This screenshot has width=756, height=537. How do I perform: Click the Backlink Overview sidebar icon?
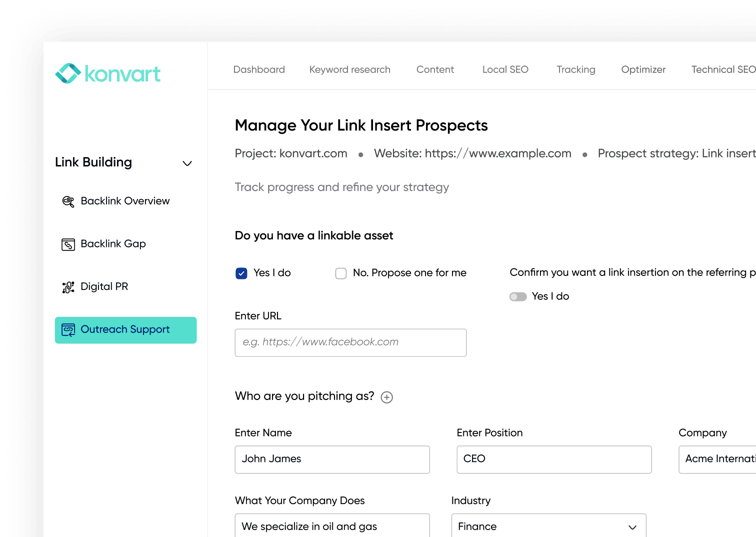coord(68,201)
